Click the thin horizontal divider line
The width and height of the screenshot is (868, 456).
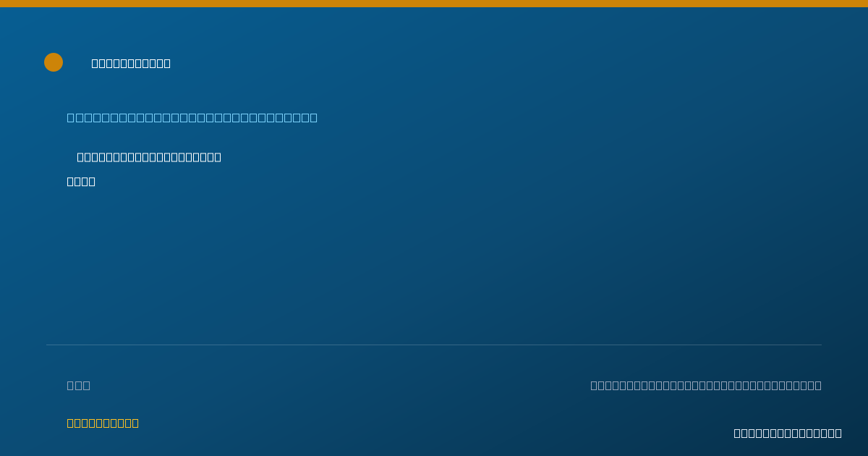click(434, 345)
